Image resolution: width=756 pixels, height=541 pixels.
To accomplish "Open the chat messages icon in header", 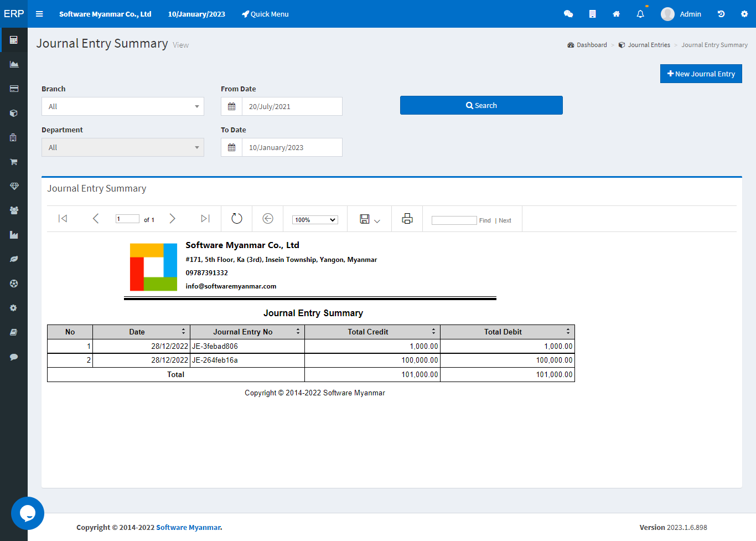I will 568,14.
